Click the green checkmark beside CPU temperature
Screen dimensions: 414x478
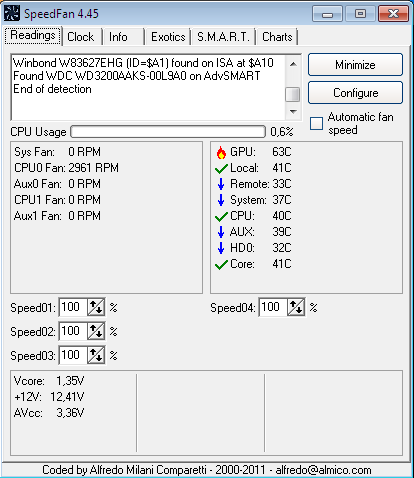click(x=221, y=217)
